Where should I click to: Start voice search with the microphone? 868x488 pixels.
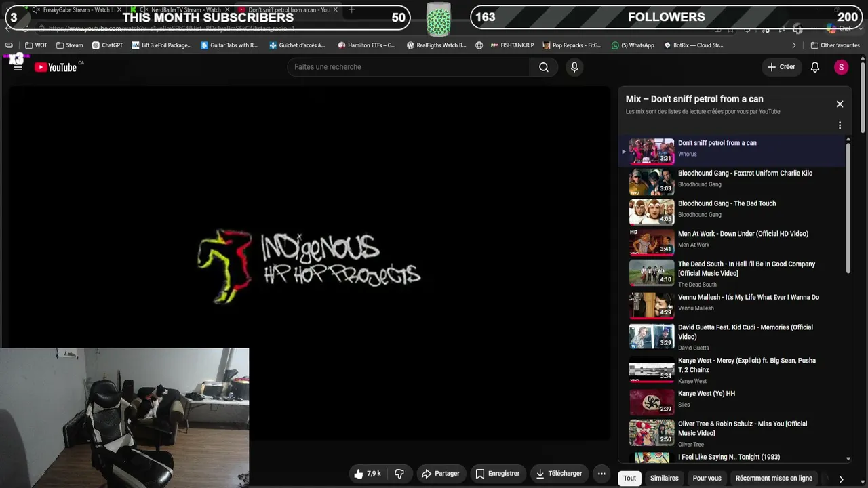point(574,67)
